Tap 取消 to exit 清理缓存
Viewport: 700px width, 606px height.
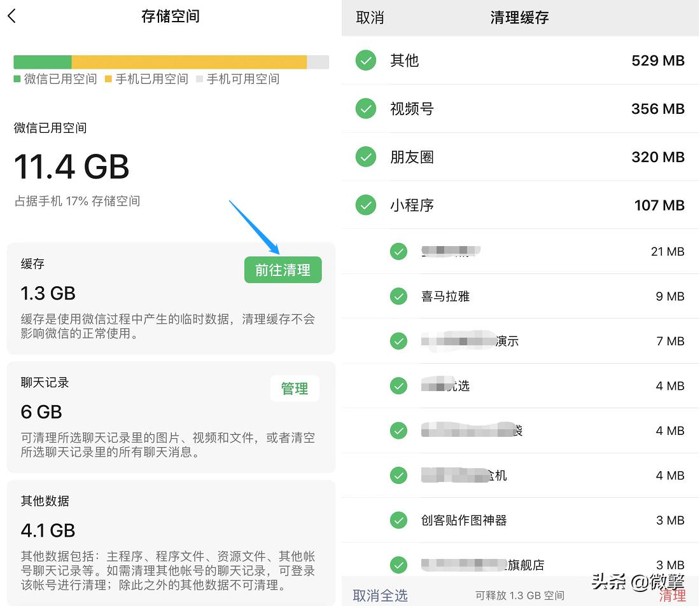pyautogui.click(x=370, y=18)
